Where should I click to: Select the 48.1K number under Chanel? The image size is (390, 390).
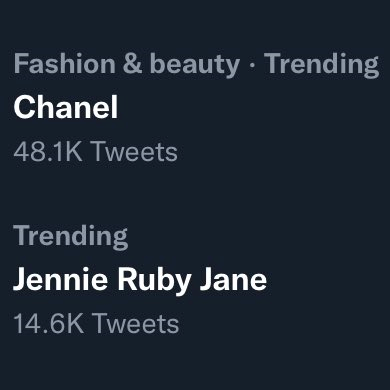tap(48, 152)
